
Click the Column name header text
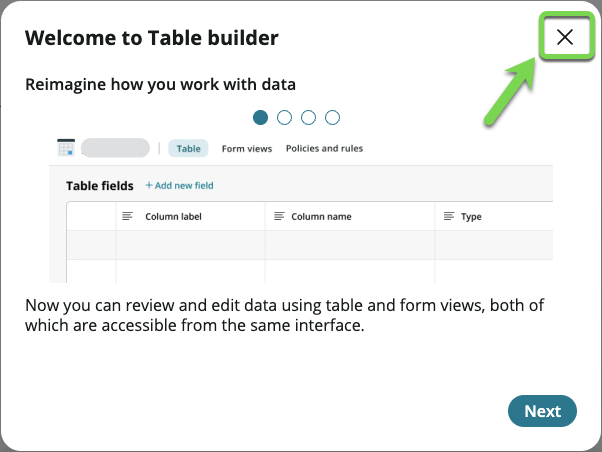(x=321, y=216)
